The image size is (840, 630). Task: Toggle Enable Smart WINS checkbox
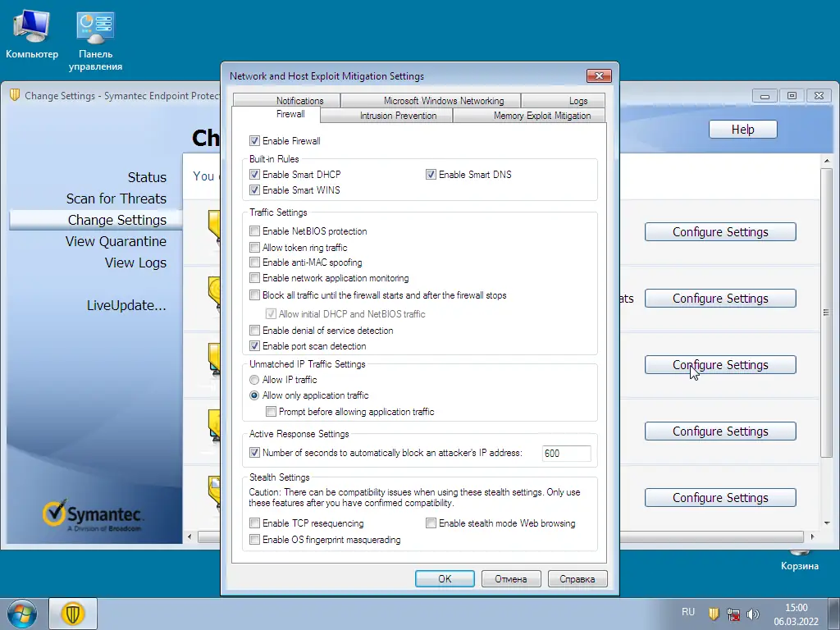coord(254,190)
